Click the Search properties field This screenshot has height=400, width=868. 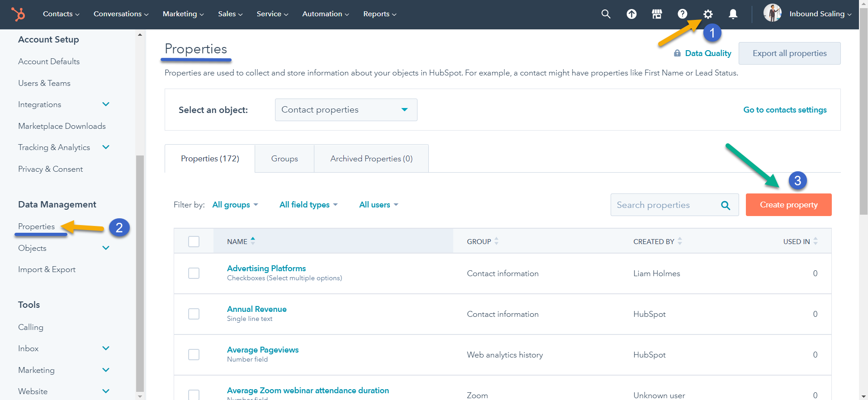[x=674, y=205]
